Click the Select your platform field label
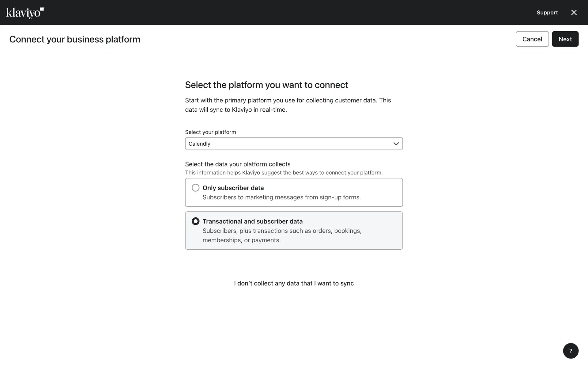 (x=210, y=132)
